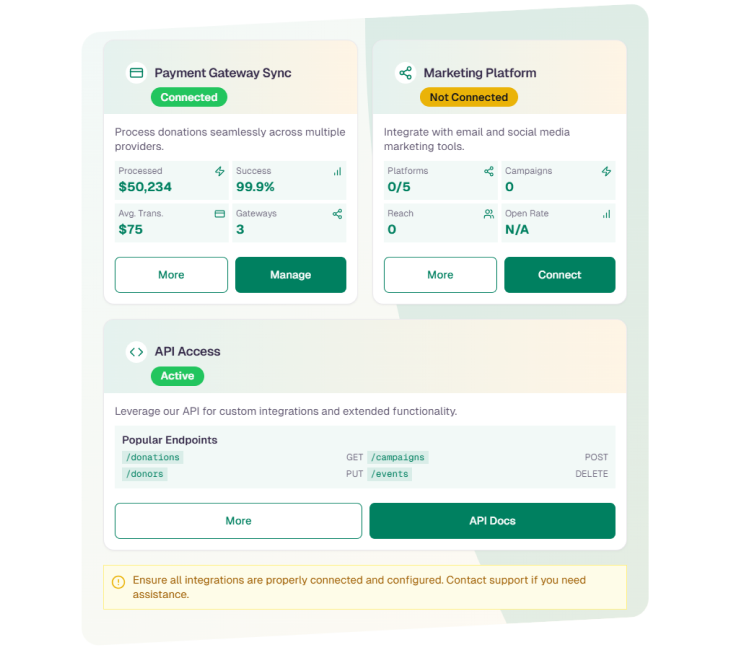Expand More under API Access
The height and width of the screenshot is (670, 730).
(238, 521)
